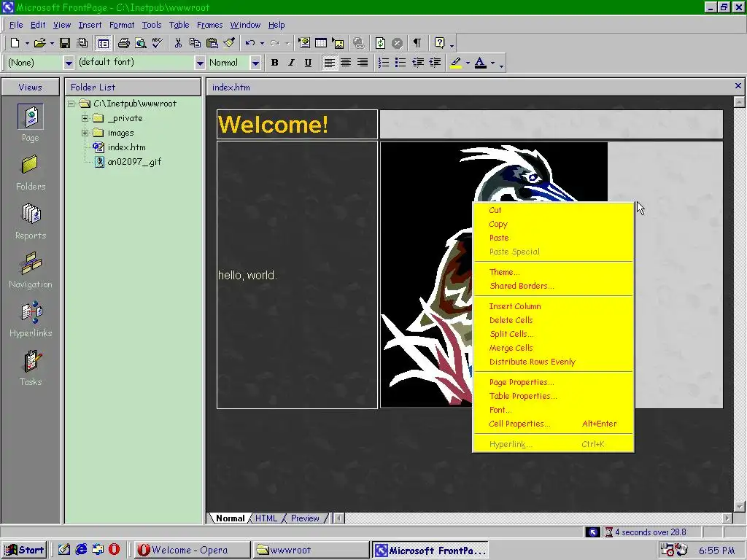Image resolution: width=747 pixels, height=560 pixels.
Task: Click scrollbar down arrow in editor
Action: pyautogui.click(x=740, y=507)
